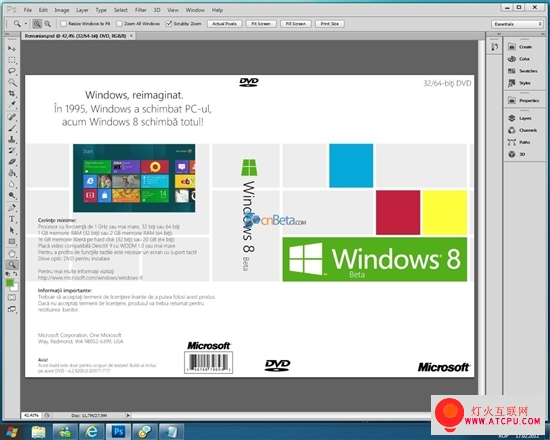Open the Properties panel
Image resolution: width=550 pixels, height=440 pixels.
pyautogui.click(x=523, y=100)
